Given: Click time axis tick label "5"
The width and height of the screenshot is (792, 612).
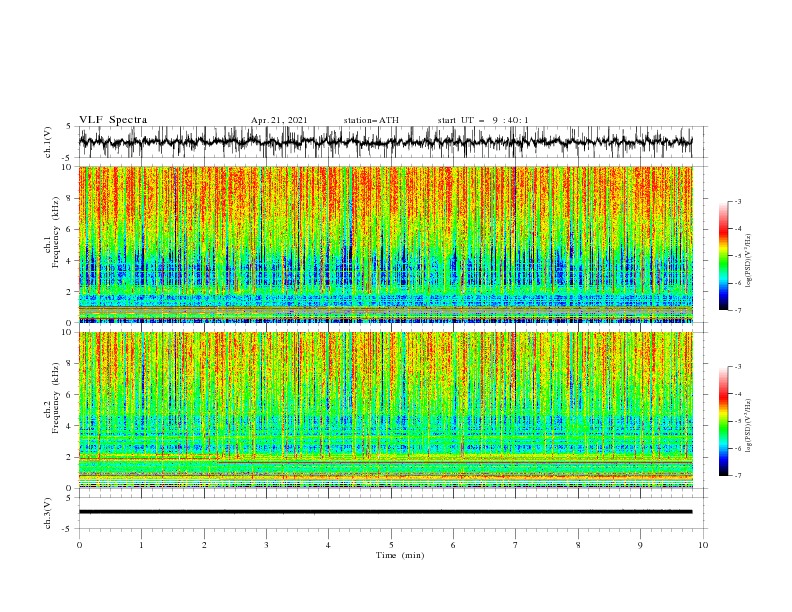Looking at the screenshot, I should [x=391, y=545].
